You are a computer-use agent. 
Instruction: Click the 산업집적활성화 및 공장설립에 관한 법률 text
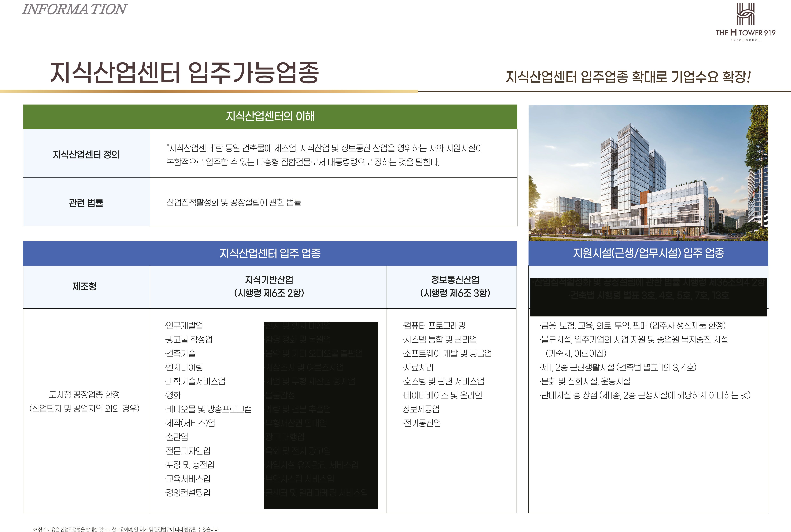(234, 202)
